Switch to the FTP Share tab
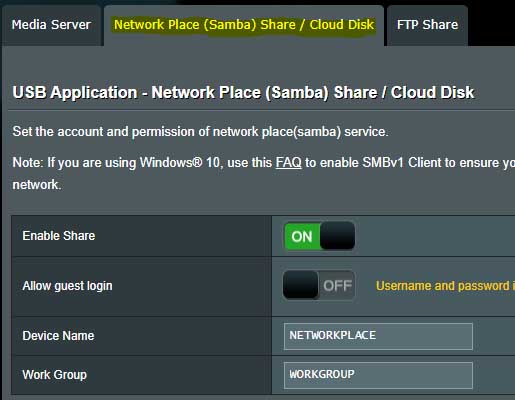This screenshot has width=515, height=400. click(x=427, y=25)
